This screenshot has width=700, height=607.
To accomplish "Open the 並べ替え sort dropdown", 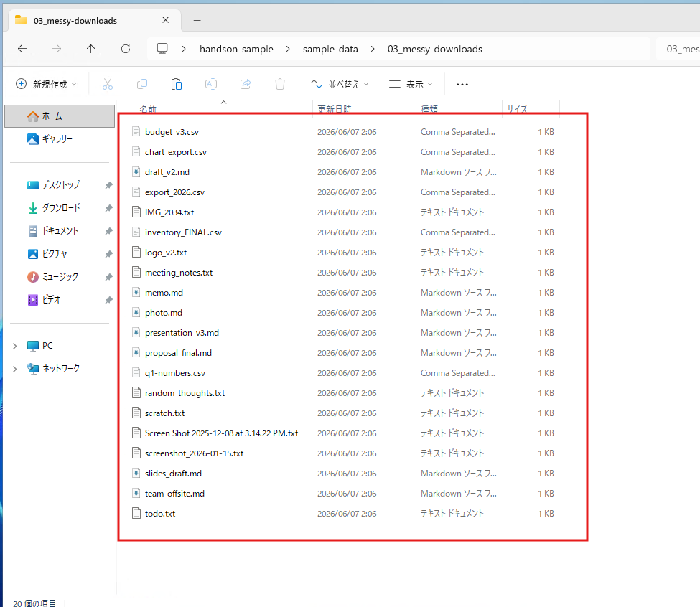I will click(340, 84).
